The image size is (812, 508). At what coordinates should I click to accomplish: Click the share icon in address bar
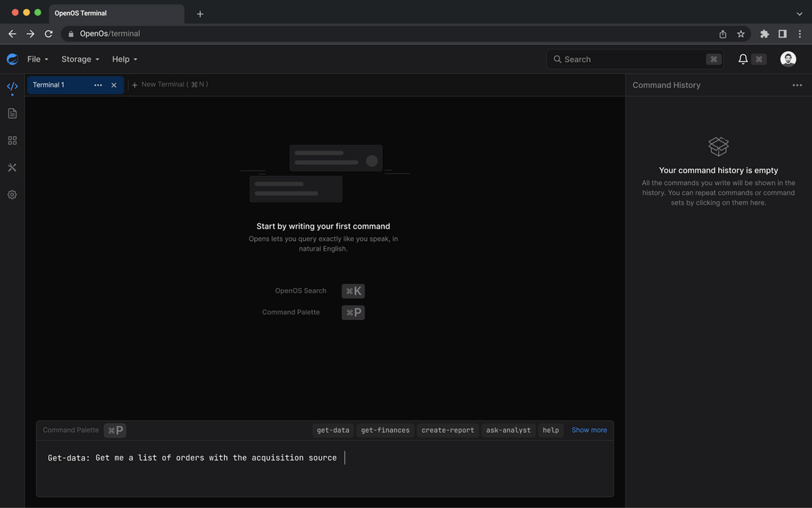[723, 34]
